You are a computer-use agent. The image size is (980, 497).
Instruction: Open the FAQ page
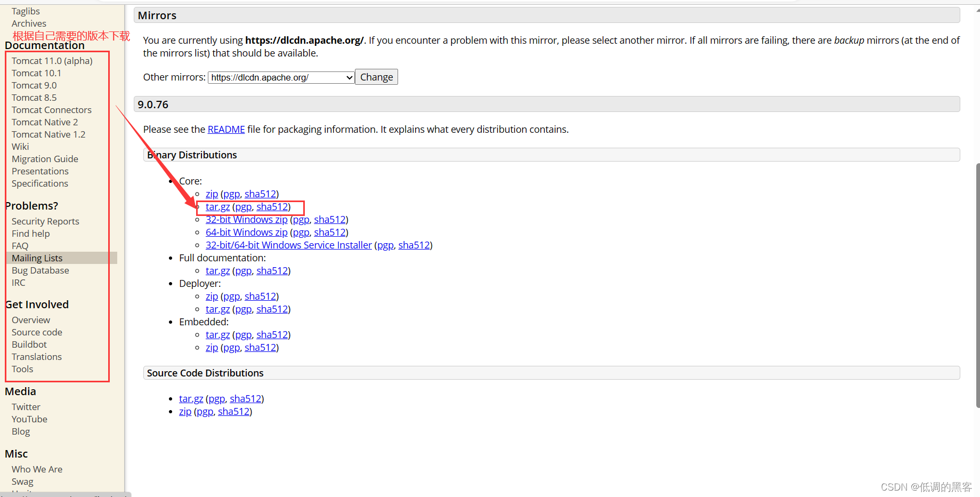pyautogui.click(x=20, y=246)
